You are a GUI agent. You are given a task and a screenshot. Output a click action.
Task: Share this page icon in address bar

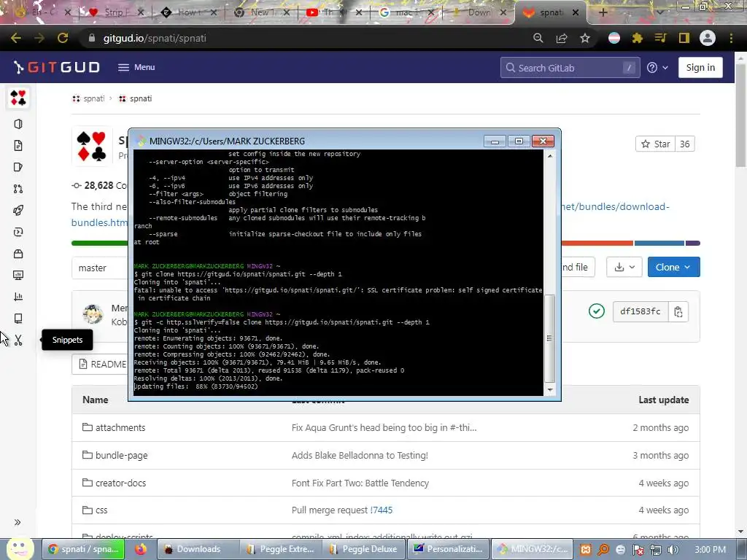[x=562, y=38]
